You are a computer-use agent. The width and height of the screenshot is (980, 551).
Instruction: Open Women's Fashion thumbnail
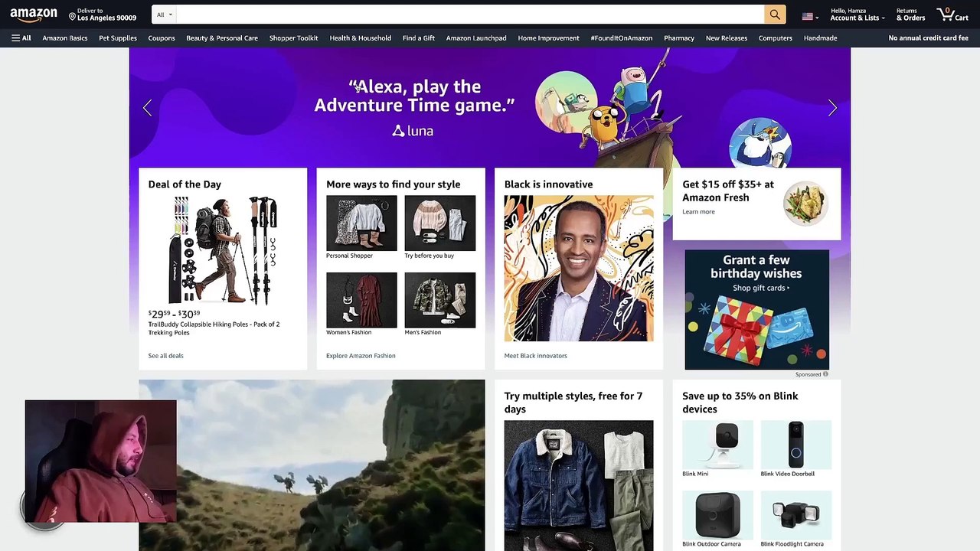pos(361,300)
